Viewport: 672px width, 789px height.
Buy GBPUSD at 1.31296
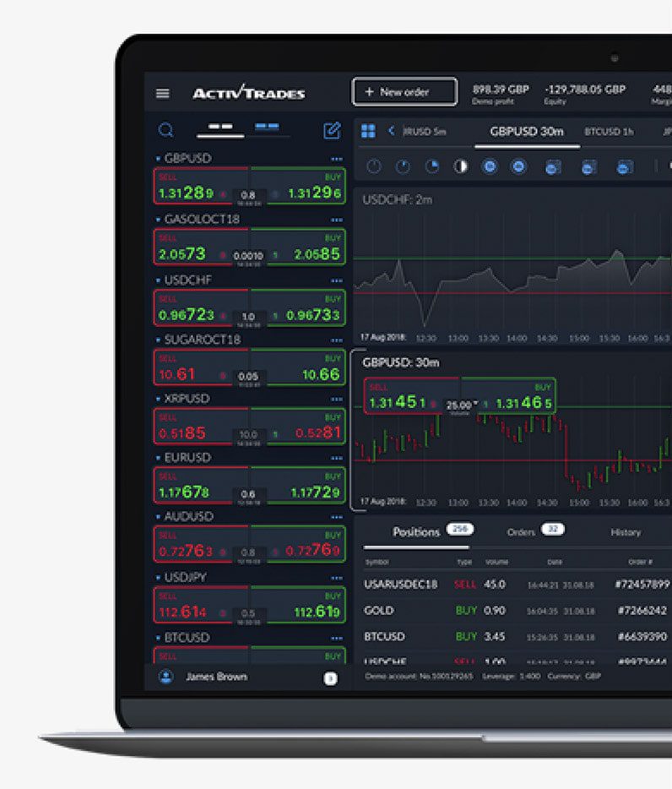[x=298, y=186]
